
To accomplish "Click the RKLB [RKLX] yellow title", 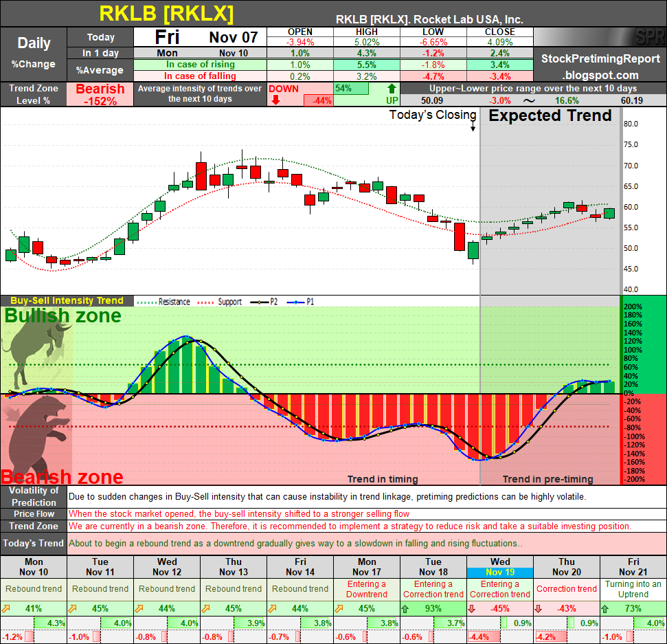I will pyautogui.click(x=166, y=14).
